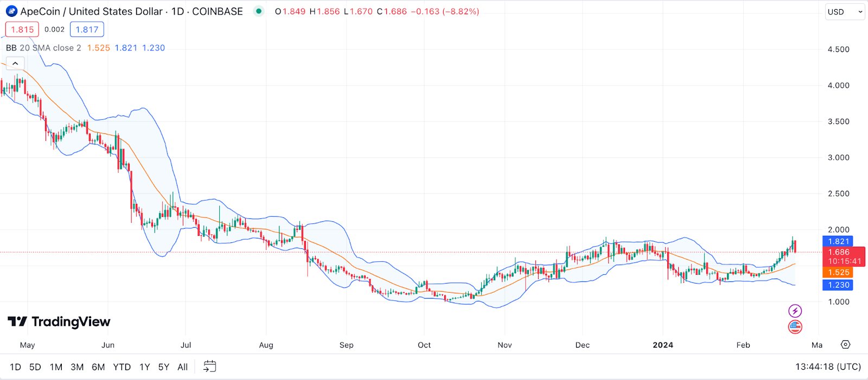Click the 1.230 lower band price label
Viewport: 868px width, 380px height.
pos(838,285)
